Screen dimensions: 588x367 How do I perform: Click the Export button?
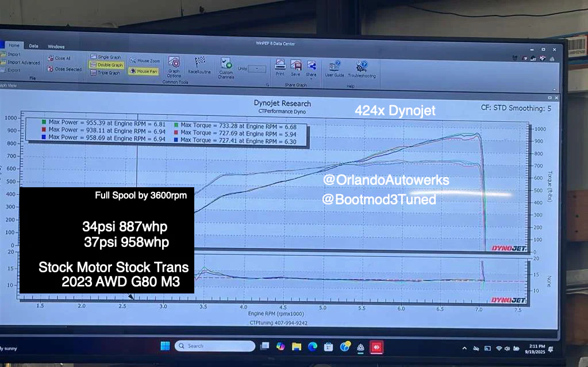(x=11, y=70)
